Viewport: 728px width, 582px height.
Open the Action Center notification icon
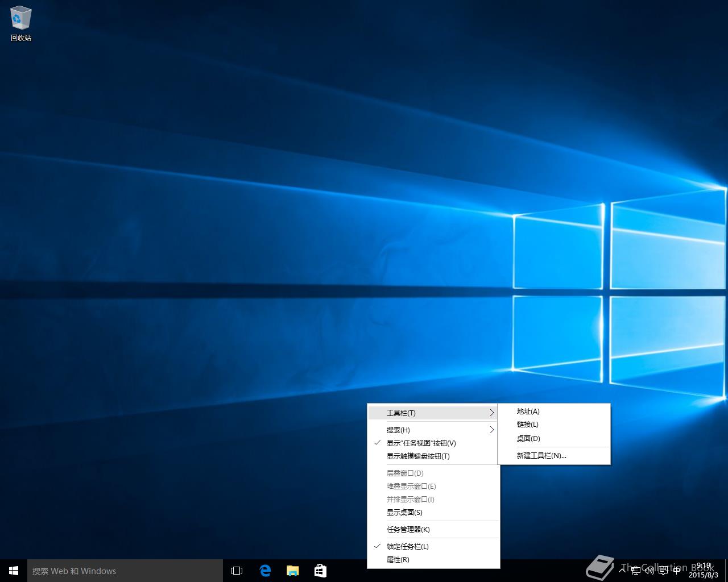point(663,570)
